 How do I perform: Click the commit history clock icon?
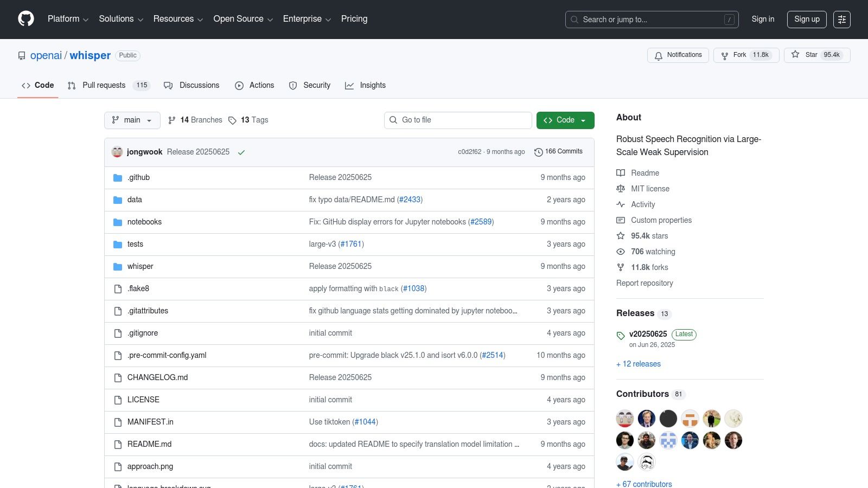[x=538, y=152]
